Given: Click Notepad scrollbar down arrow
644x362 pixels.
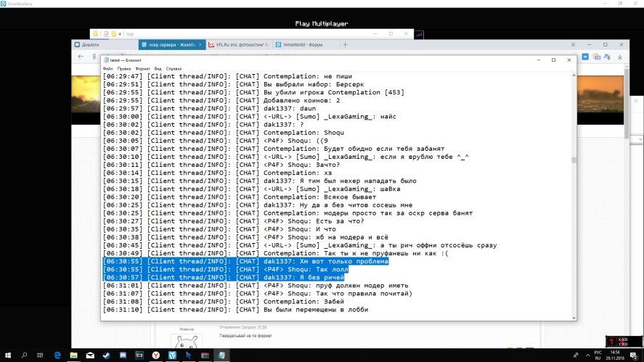Looking at the screenshot, I should pyautogui.click(x=573, y=316).
